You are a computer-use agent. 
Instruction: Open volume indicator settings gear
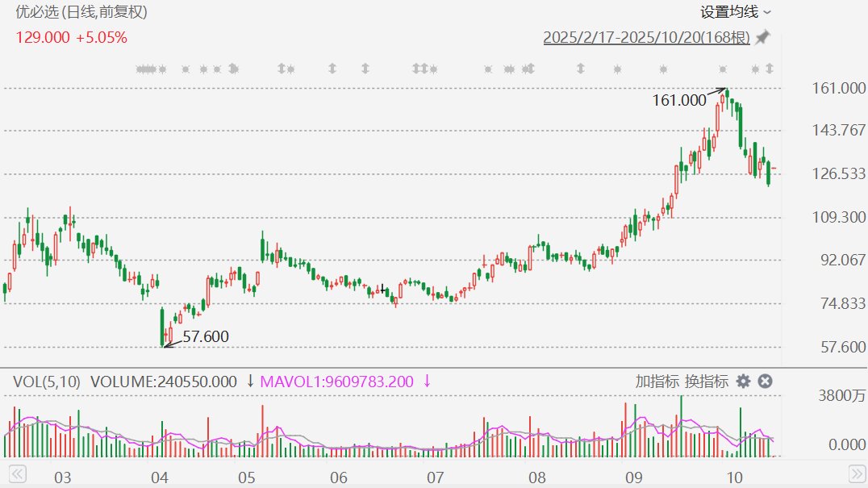[743, 382]
